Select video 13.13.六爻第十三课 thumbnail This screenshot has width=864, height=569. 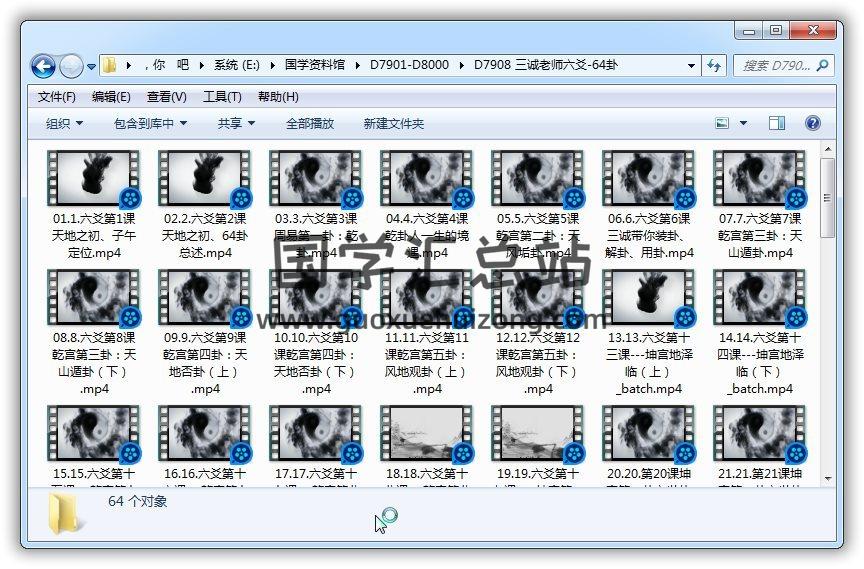pyautogui.click(x=648, y=297)
